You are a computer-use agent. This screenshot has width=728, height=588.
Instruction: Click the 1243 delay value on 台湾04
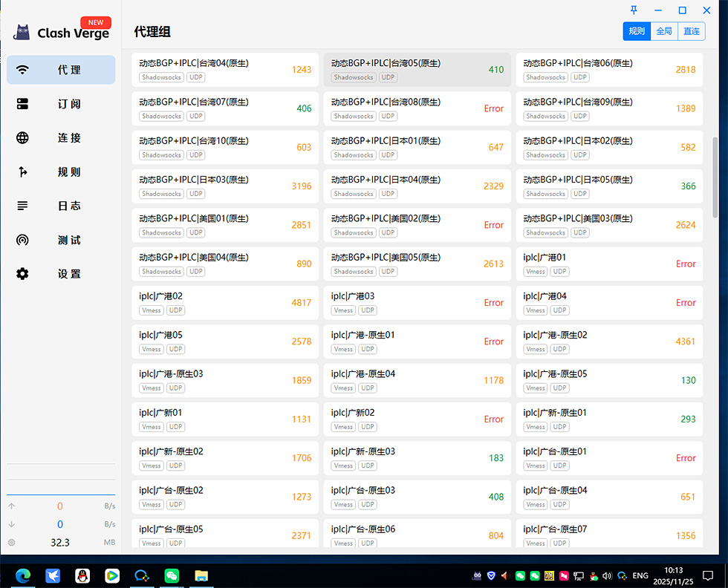pos(301,70)
